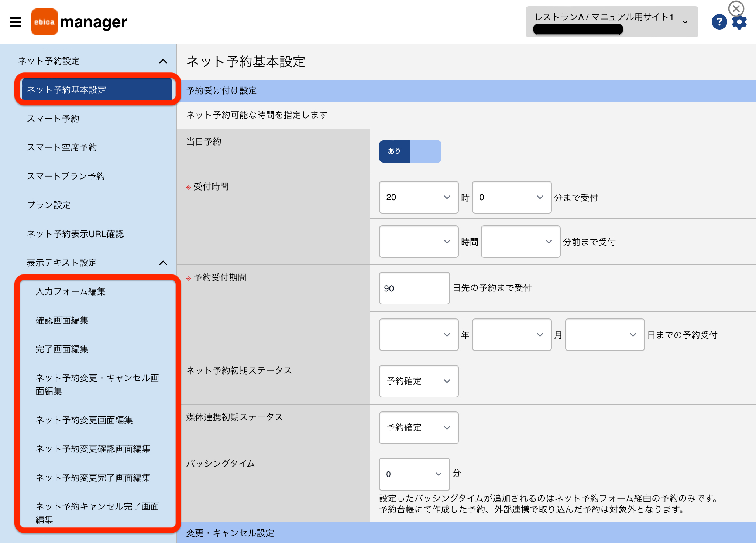This screenshot has height=543, width=756.
Task: Open ネット予約初期ステータス dropdown
Action: pos(419,381)
